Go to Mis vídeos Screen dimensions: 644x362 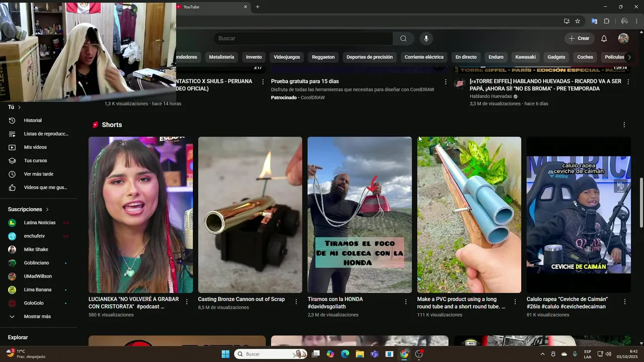[39, 147]
